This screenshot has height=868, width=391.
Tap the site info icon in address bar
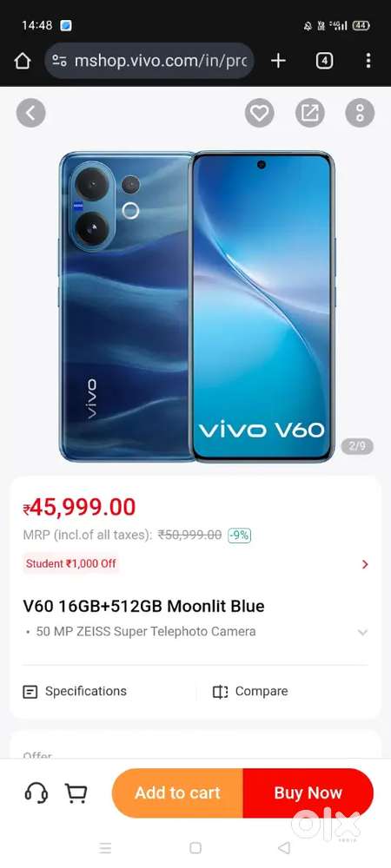(60, 61)
